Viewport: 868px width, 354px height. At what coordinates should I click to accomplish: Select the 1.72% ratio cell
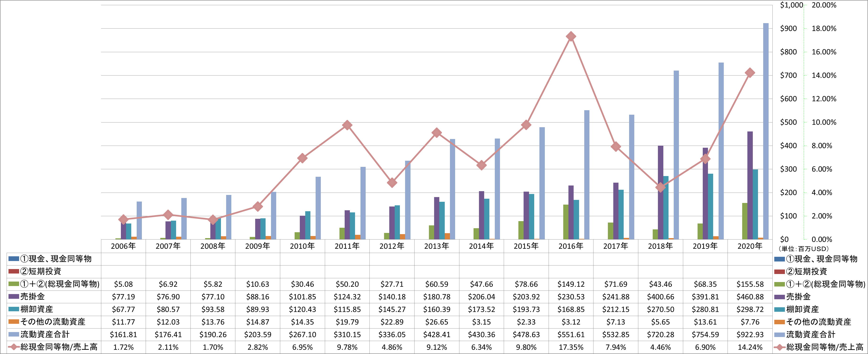[x=123, y=347]
